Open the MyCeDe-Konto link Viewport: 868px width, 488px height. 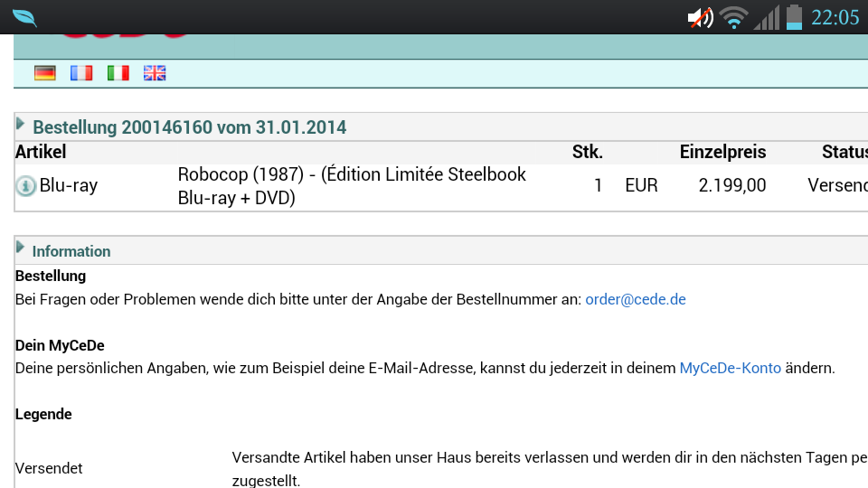731,368
